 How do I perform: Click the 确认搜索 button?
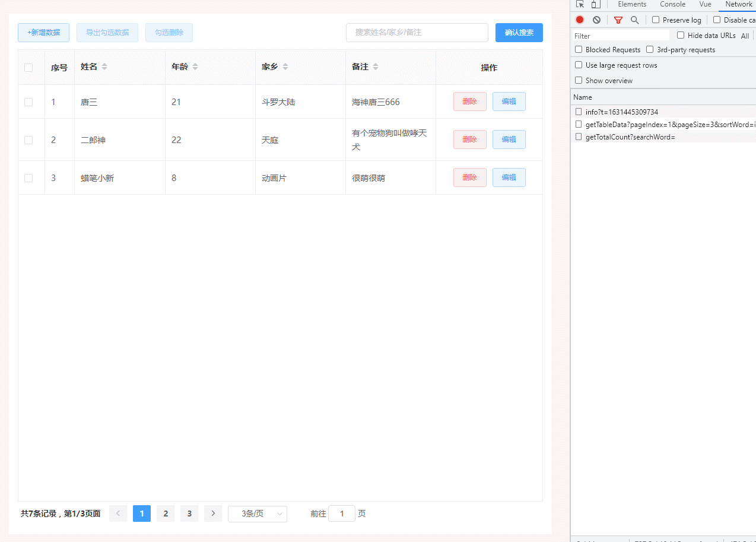click(x=519, y=33)
